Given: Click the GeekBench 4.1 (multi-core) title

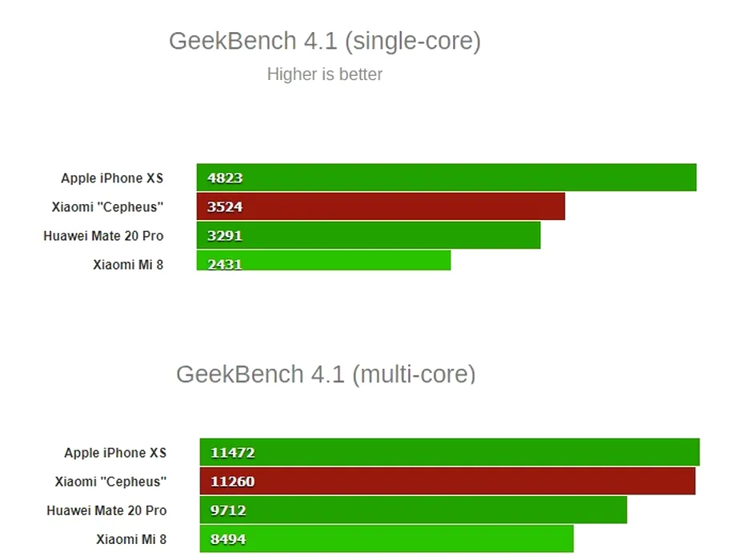Looking at the screenshot, I should pos(326,374).
